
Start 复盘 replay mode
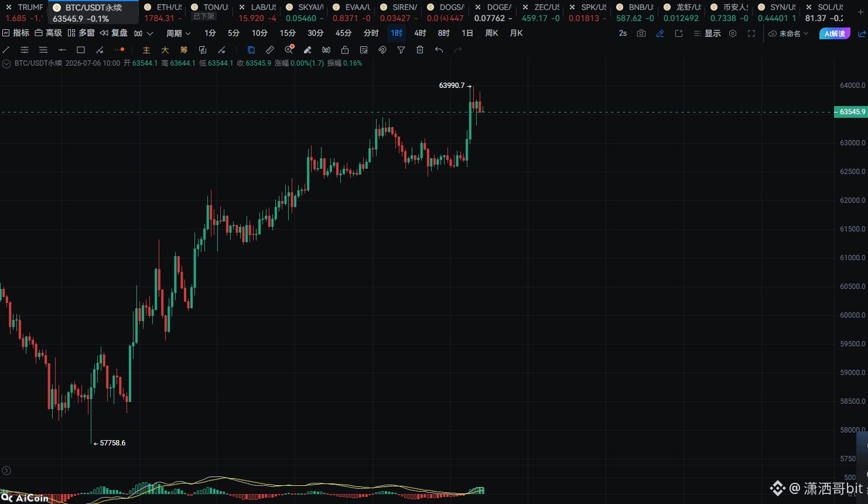[x=114, y=33]
